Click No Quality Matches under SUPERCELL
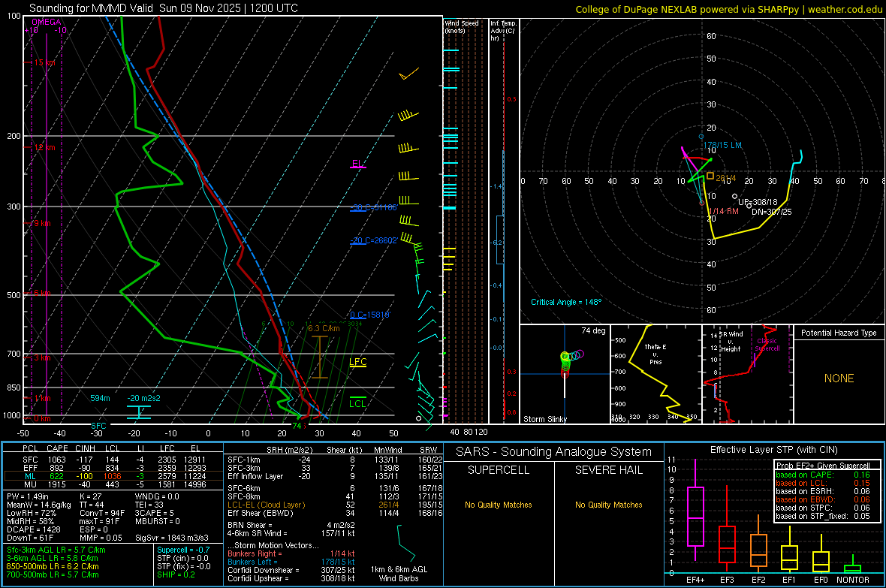The height and width of the screenshot is (588, 886). pos(499,505)
